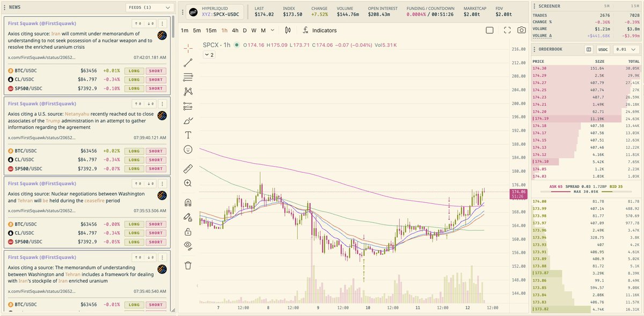This screenshot has height=316, width=644.
Task: Click the trash icon to remove drawings
Action: click(x=188, y=265)
